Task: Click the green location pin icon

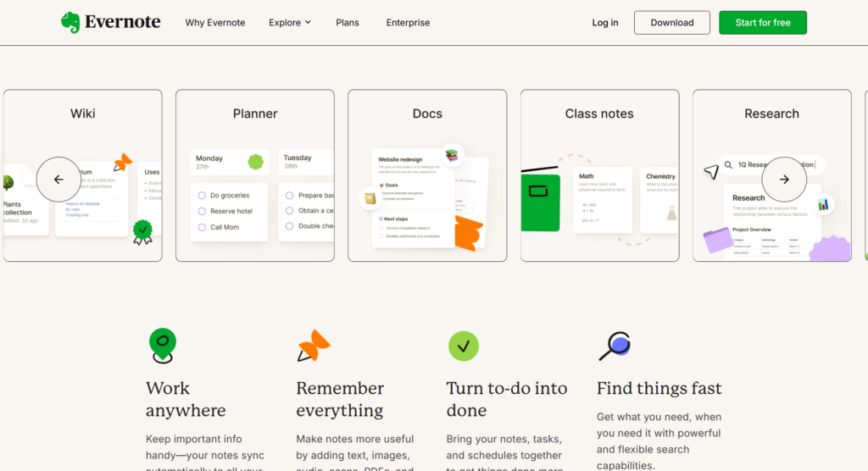Action: 163,346
